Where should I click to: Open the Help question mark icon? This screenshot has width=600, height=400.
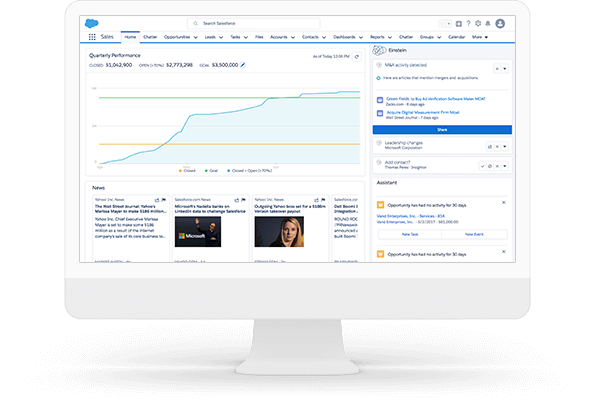468,23
